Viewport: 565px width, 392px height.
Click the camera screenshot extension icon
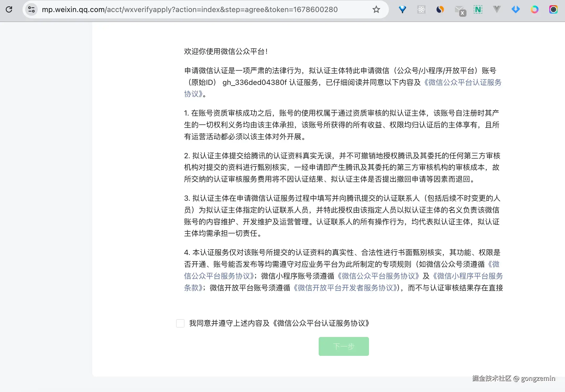[553, 9]
